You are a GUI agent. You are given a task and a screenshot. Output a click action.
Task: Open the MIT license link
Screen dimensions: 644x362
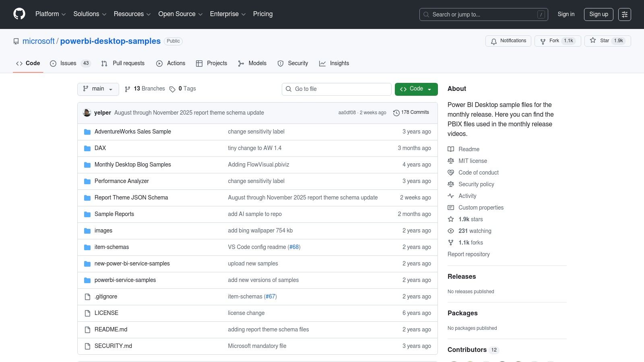[x=473, y=161]
